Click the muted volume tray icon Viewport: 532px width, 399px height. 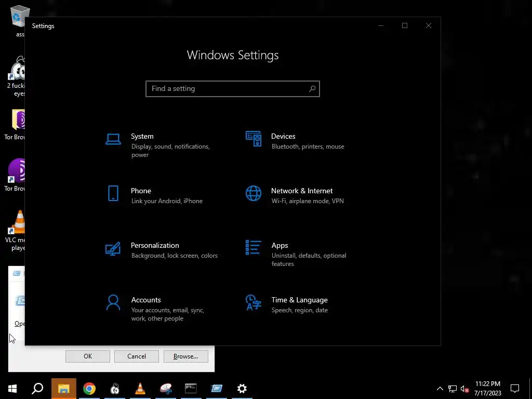coord(465,389)
